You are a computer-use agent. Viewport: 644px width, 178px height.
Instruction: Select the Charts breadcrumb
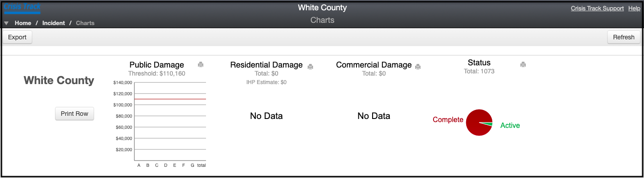click(x=85, y=23)
